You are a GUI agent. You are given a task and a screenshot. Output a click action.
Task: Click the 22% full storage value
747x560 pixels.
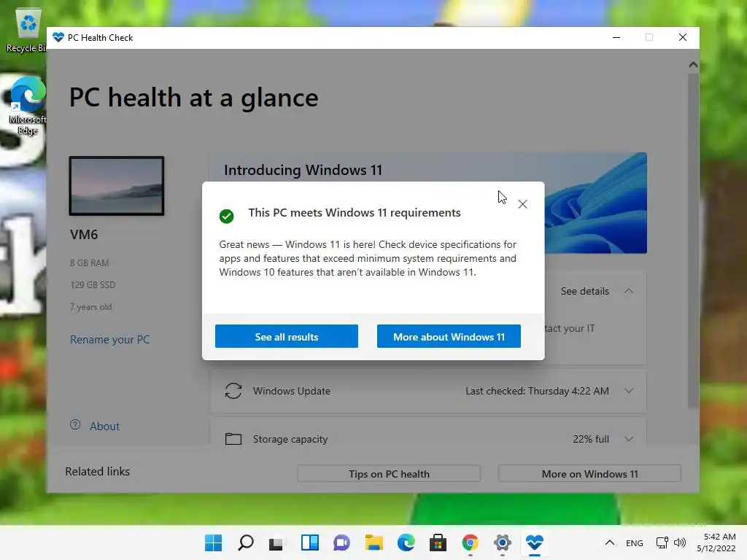coord(591,439)
